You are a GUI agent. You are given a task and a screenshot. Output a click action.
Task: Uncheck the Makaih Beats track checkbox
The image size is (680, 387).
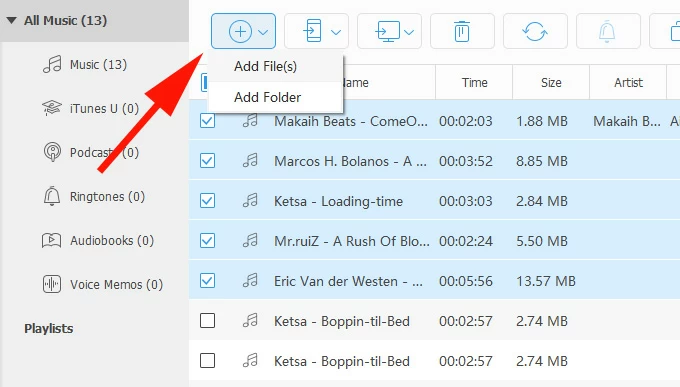[207, 121]
